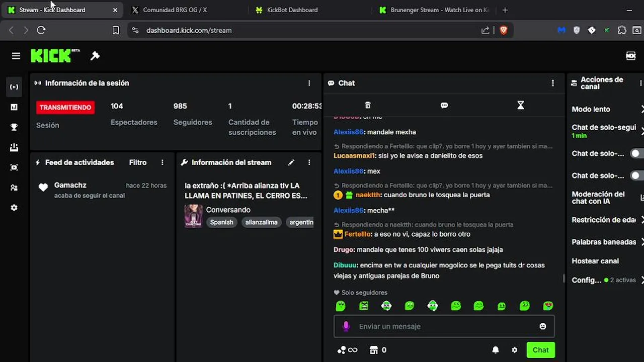This screenshot has height=362, width=644.
Task: Close the Stream - Kick Dashboard tab
Action: pyautogui.click(x=115, y=10)
